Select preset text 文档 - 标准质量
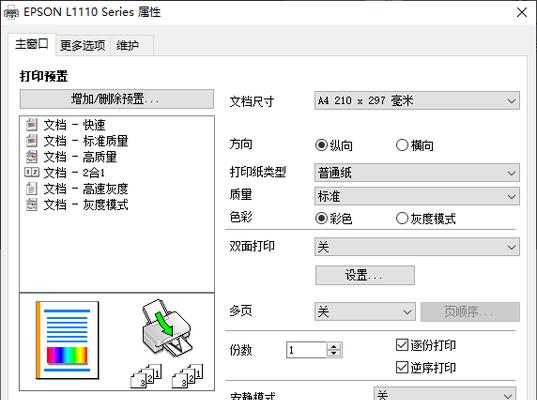The height and width of the screenshot is (400, 537). (86, 141)
